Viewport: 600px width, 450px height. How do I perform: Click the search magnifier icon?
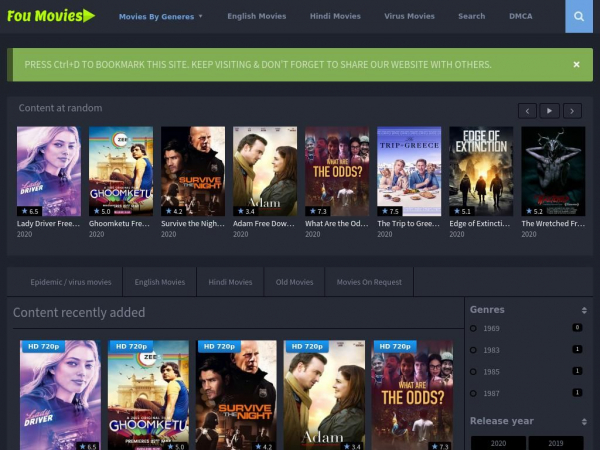579,16
